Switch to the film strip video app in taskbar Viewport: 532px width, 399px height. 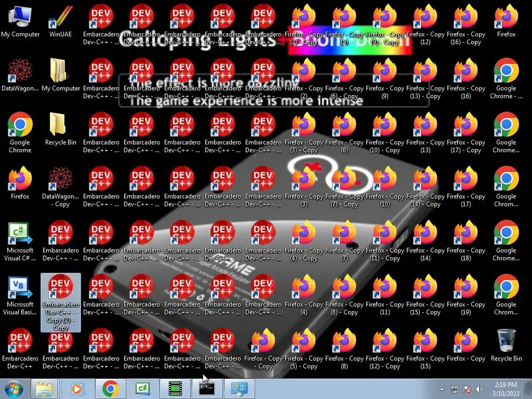pos(175,389)
